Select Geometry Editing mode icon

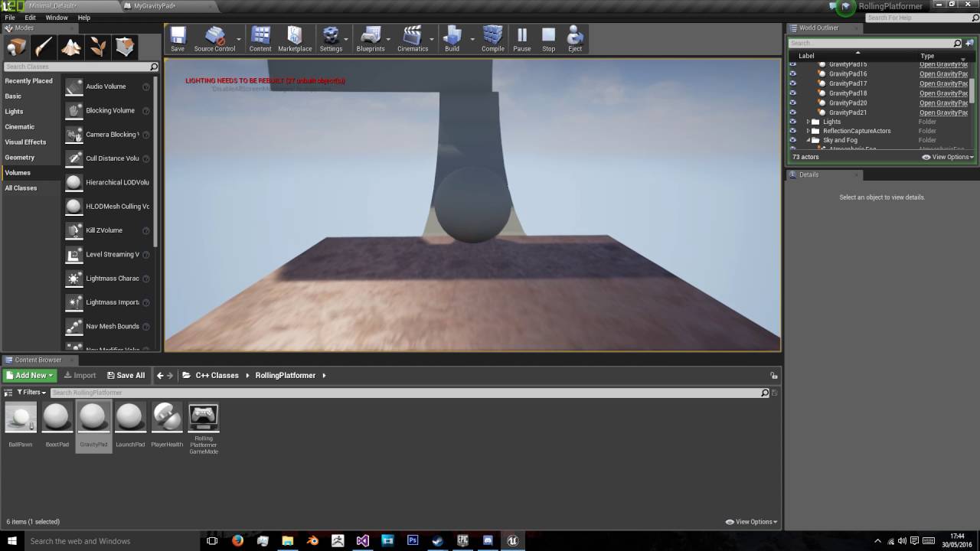(125, 47)
